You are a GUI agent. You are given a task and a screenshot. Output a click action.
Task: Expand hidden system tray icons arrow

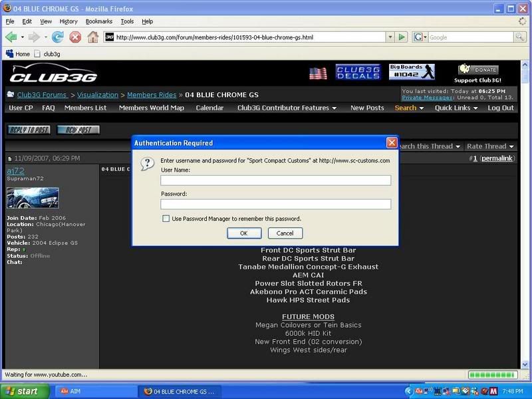point(408,391)
